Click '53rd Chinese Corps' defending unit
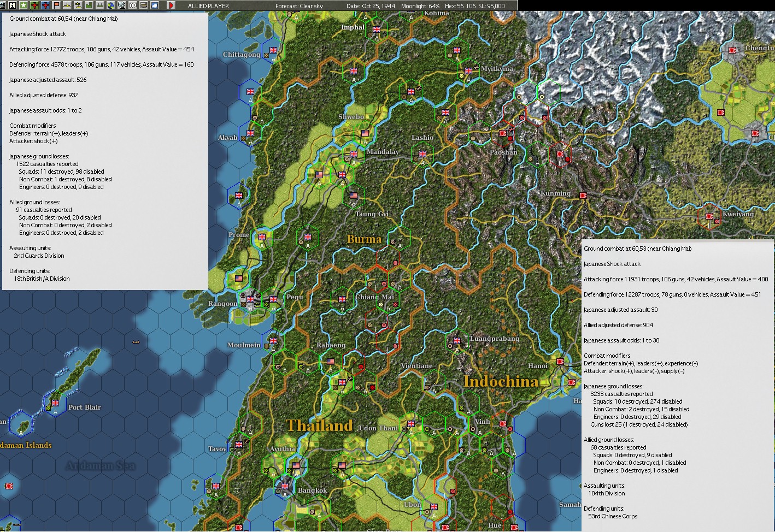Screen dimensions: 775x532 pos(613,516)
